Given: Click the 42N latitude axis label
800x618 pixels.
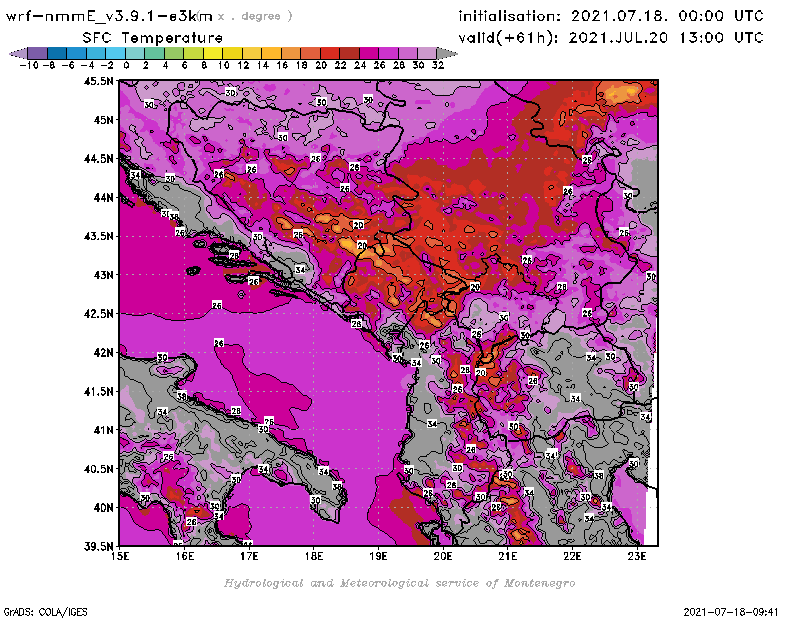Looking at the screenshot, I should click(x=101, y=352).
